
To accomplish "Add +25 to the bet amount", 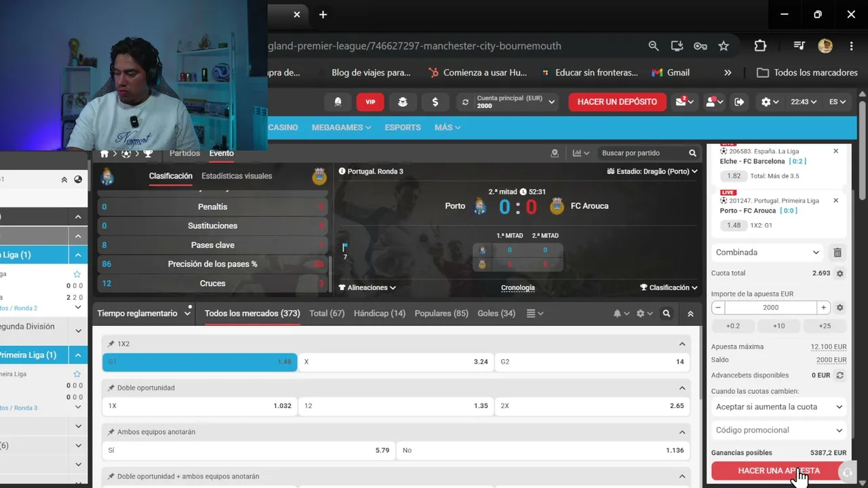I will point(825,326).
